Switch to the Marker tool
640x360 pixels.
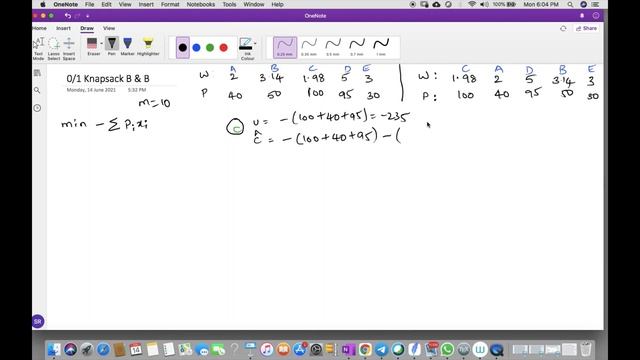127,46
